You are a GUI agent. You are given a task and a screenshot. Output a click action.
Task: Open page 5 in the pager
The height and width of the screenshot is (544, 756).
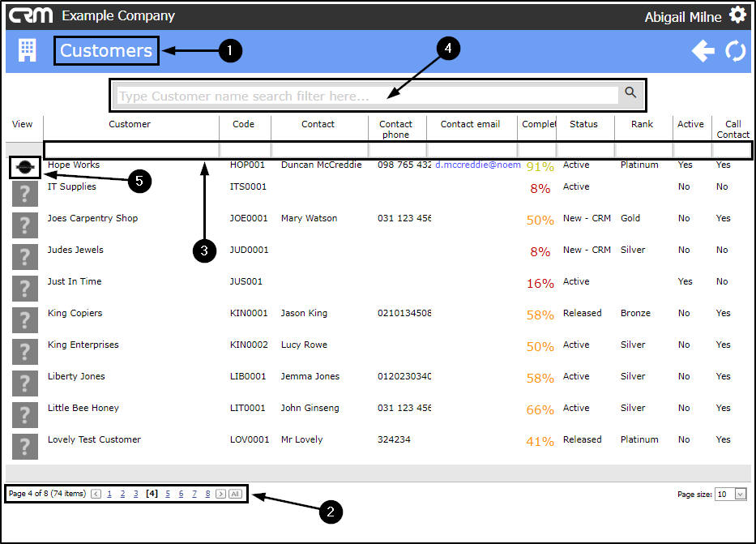tap(168, 494)
